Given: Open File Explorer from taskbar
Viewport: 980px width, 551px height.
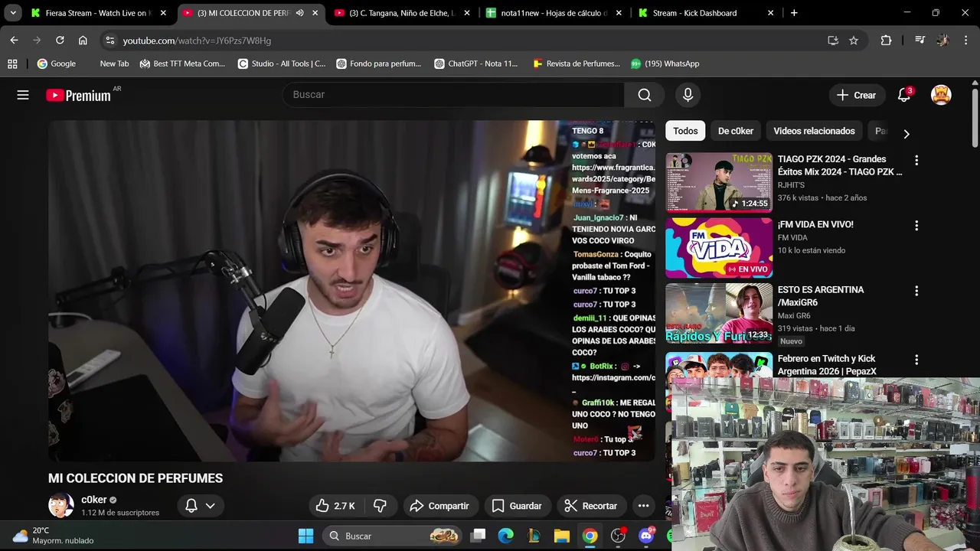Looking at the screenshot, I should tap(562, 536).
